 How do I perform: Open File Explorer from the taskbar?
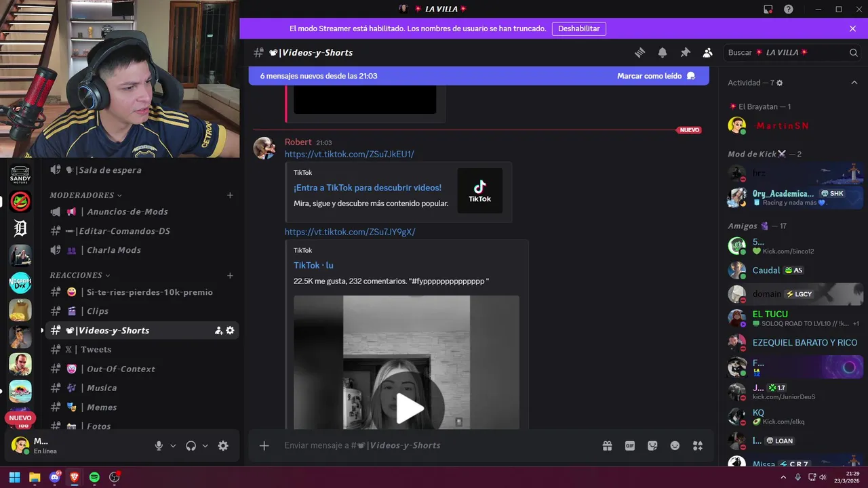pyautogui.click(x=35, y=477)
